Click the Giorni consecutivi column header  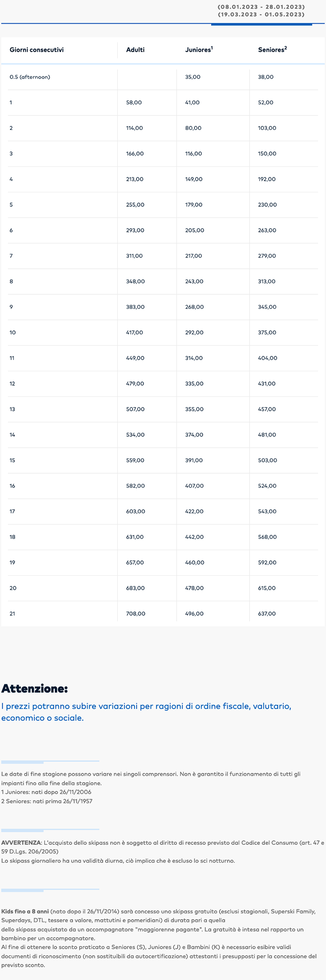point(37,50)
